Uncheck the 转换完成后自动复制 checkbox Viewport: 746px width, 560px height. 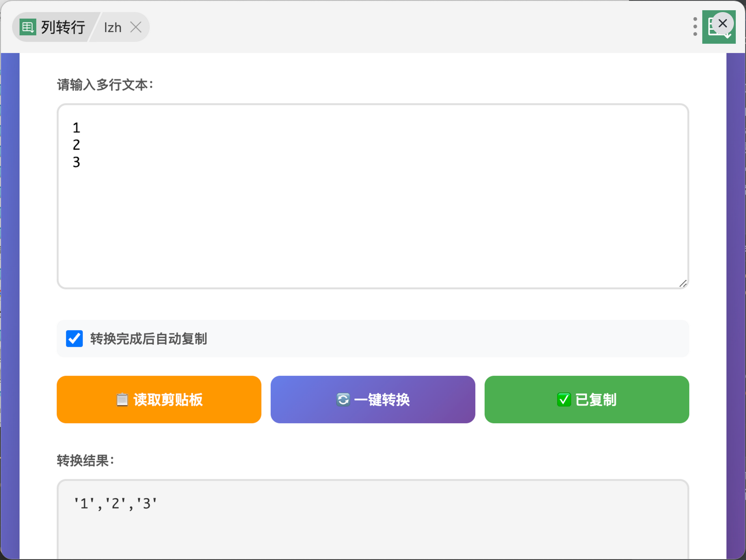(x=74, y=339)
